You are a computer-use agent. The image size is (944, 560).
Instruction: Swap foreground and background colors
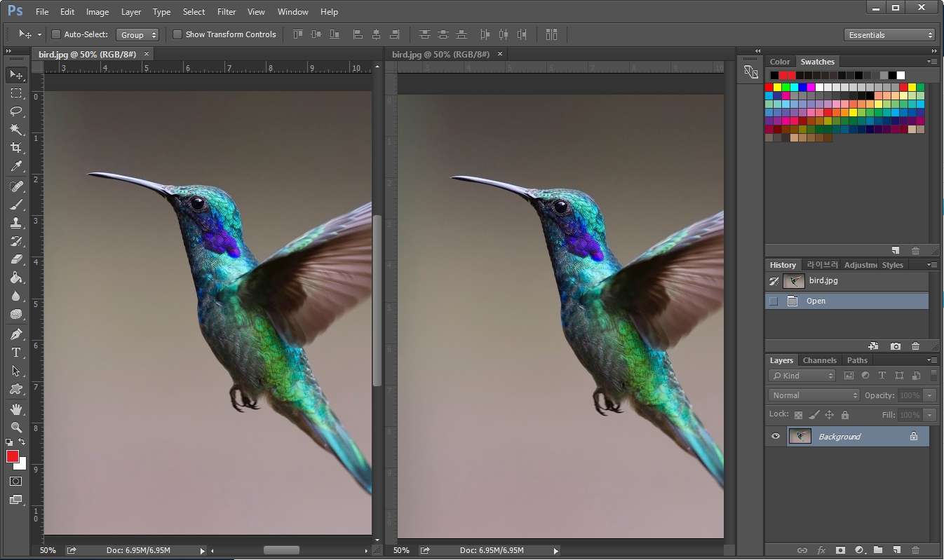click(22, 442)
